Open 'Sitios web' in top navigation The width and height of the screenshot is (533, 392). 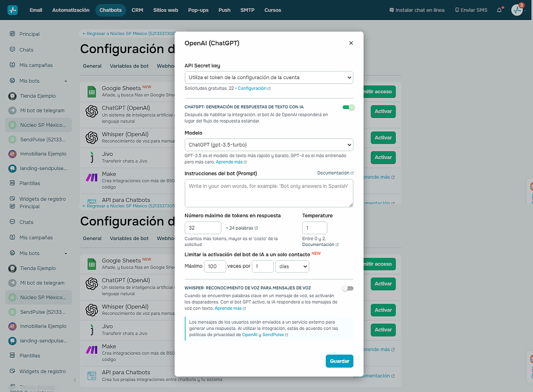[x=166, y=10]
